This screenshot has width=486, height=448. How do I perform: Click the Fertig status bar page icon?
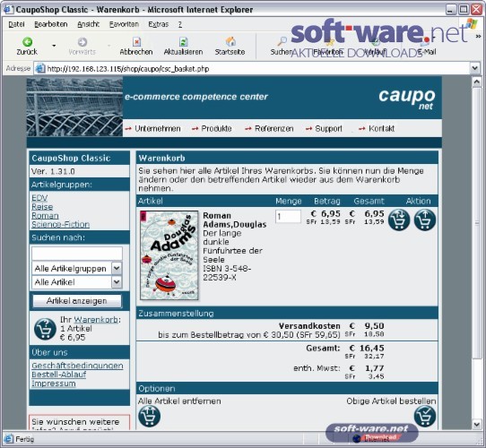click(9, 439)
